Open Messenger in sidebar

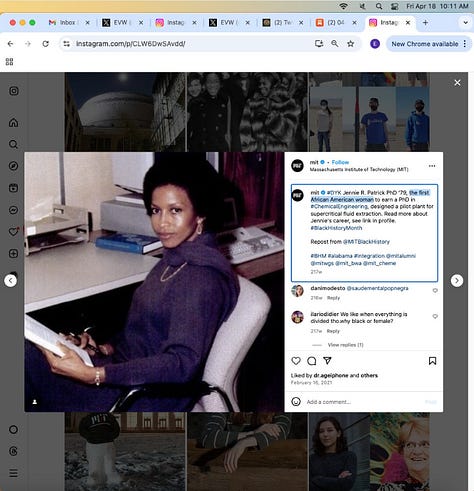pyautogui.click(x=13, y=210)
